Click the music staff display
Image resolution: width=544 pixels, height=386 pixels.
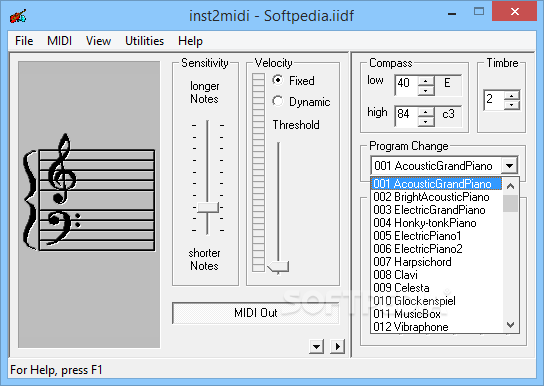89,205
